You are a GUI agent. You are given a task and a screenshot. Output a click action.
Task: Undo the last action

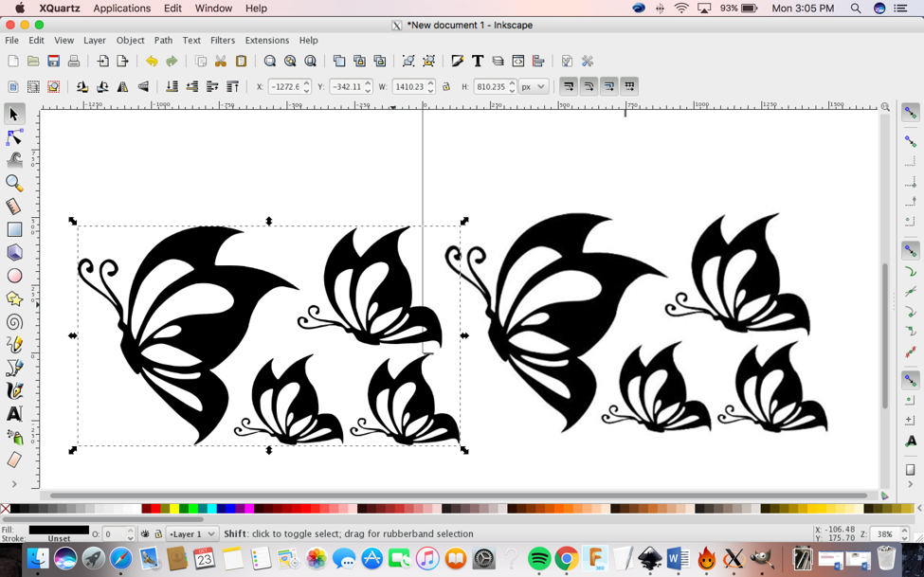coord(152,62)
